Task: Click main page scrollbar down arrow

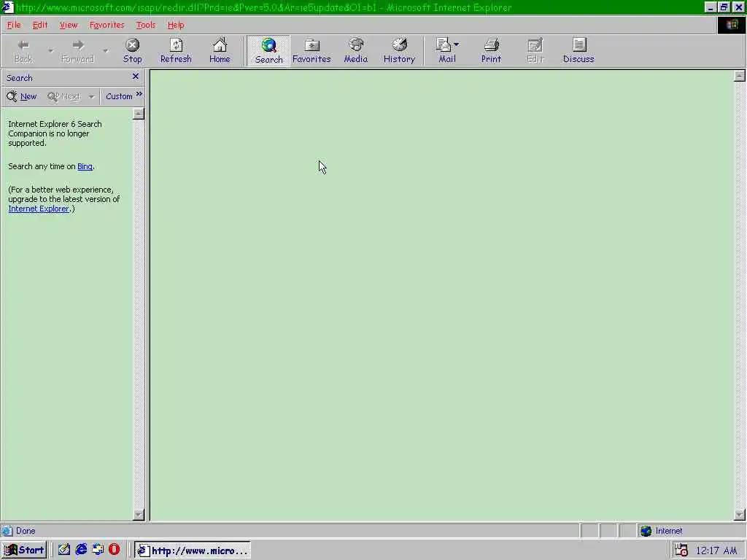Action: (x=740, y=514)
